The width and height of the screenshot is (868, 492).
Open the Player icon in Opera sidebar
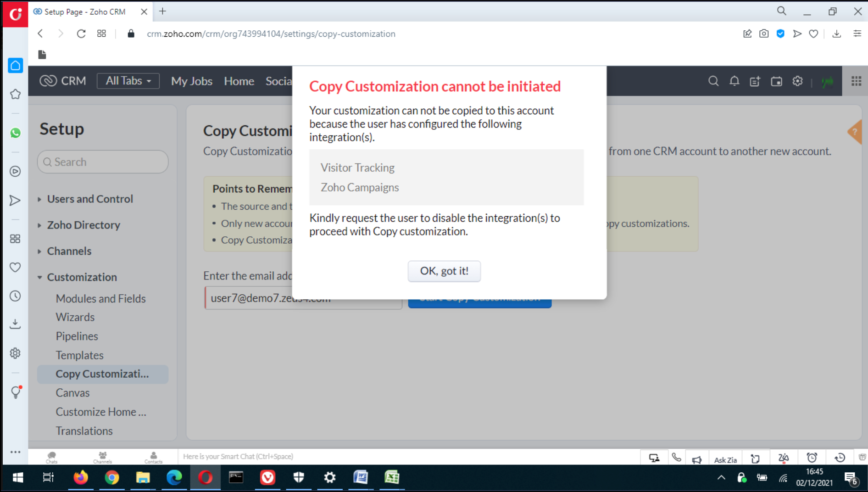(x=15, y=171)
